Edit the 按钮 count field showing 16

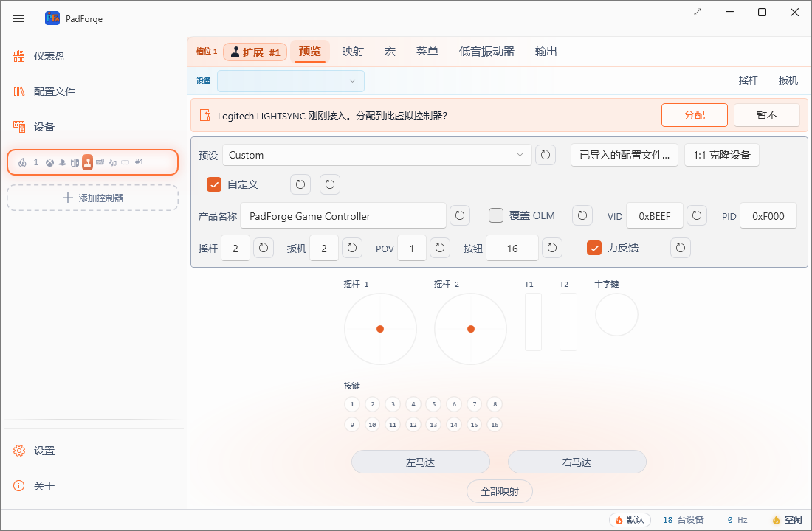pos(512,249)
